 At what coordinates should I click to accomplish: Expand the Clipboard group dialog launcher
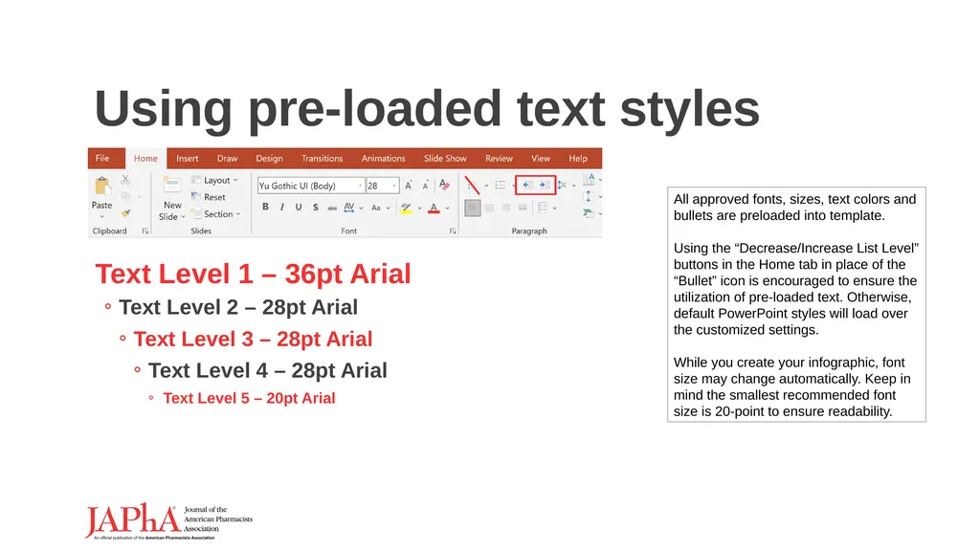(x=145, y=231)
